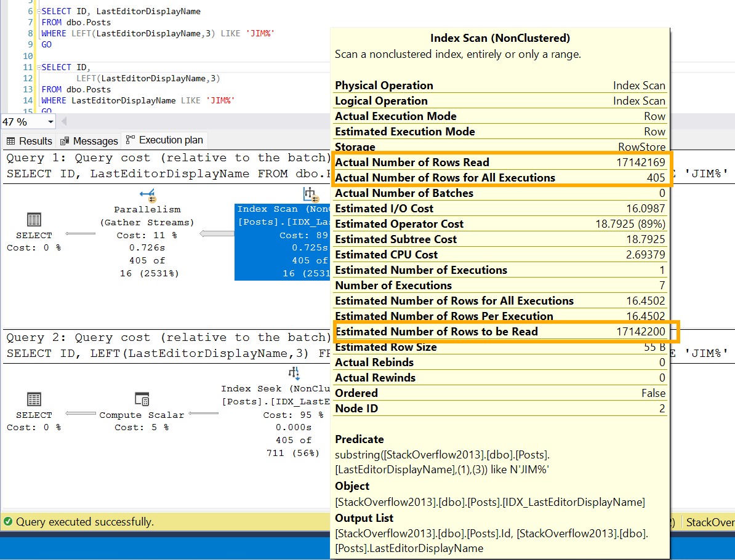Switch to the Execution plan tab

[x=164, y=140]
